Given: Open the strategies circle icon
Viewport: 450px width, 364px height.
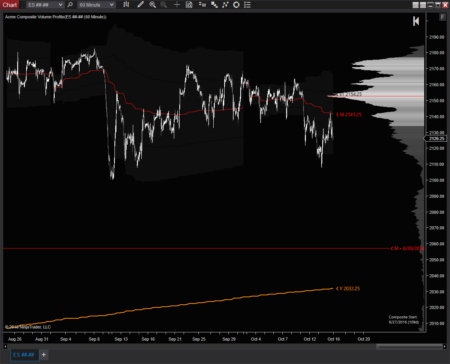Looking at the screenshot, I should 236,5.
